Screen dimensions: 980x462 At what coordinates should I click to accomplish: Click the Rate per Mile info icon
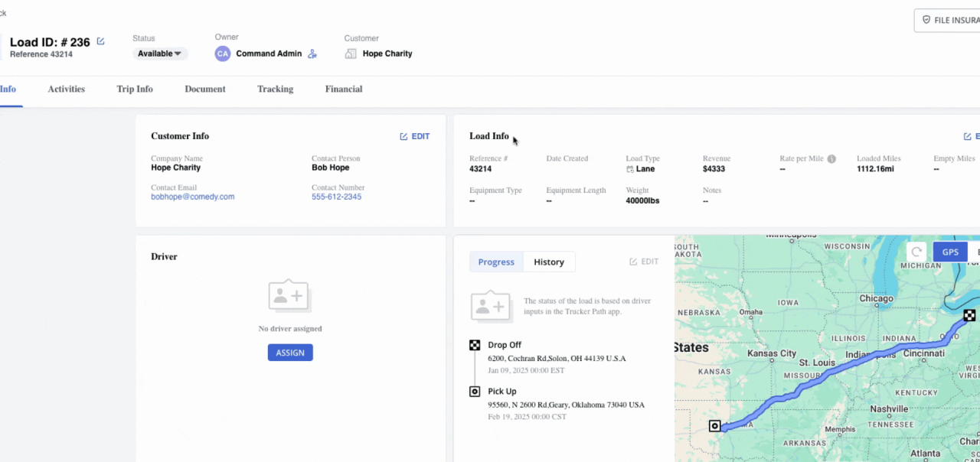tap(831, 159)
